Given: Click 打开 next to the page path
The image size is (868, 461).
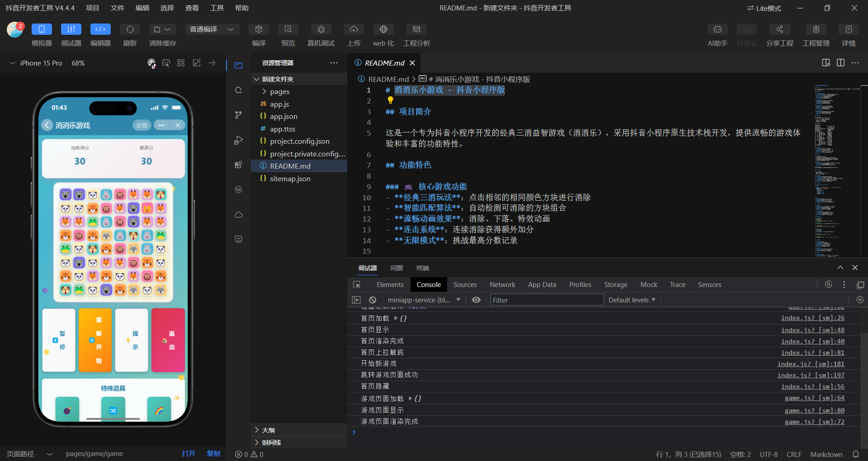Looking at the screenshot, I should point(189,454).
